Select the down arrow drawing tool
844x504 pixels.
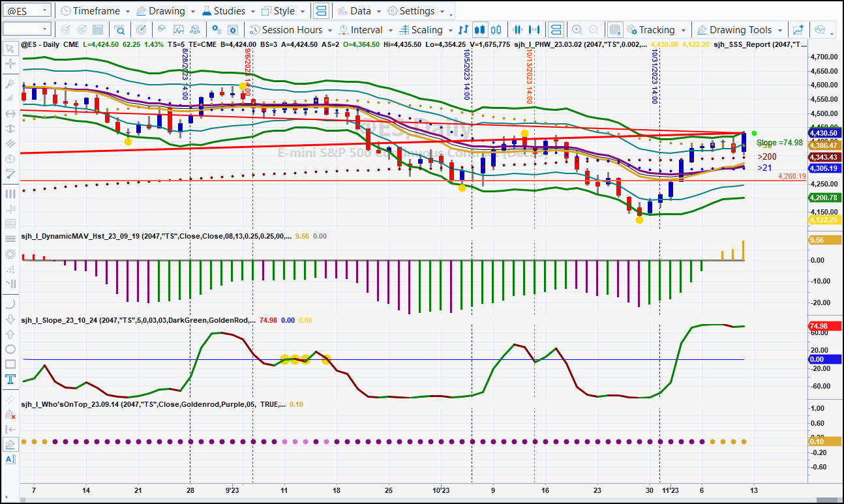pyautogui.click(x=10, y=319)
